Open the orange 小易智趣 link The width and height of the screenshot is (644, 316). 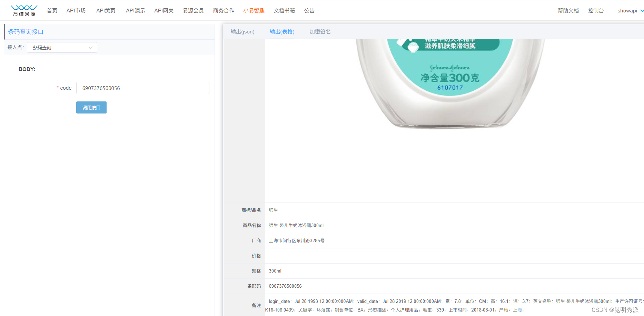point(254,11)
